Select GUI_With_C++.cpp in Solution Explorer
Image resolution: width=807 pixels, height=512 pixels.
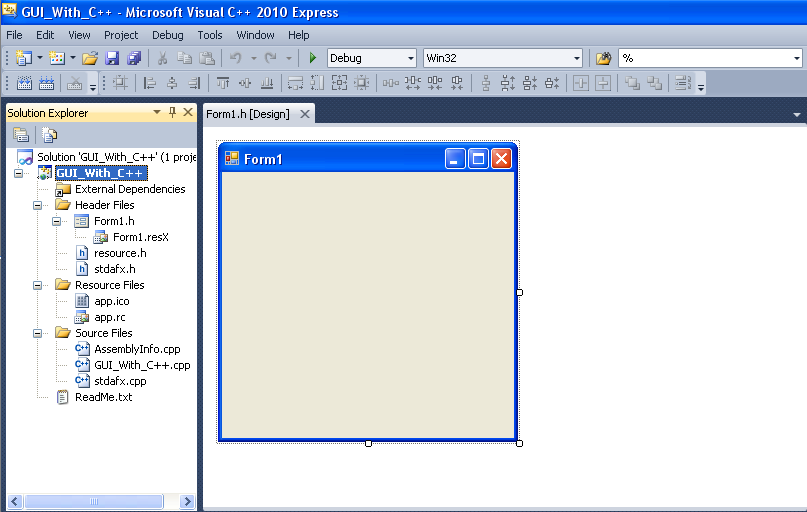point(141,365)
